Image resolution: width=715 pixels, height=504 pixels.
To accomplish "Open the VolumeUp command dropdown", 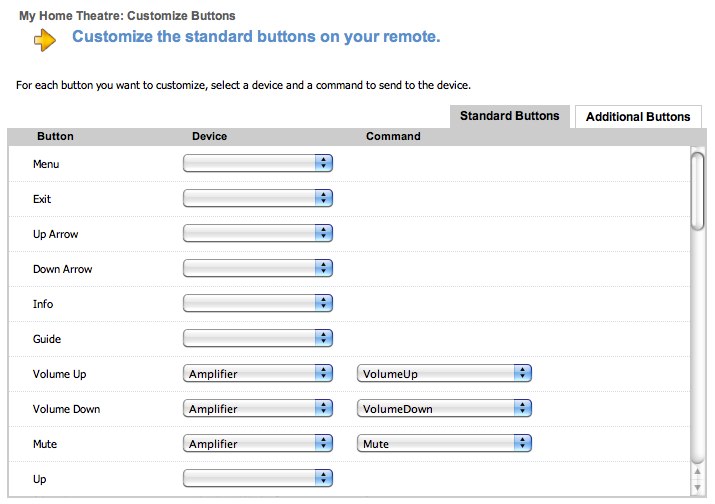I will click(x=444, y=373).
